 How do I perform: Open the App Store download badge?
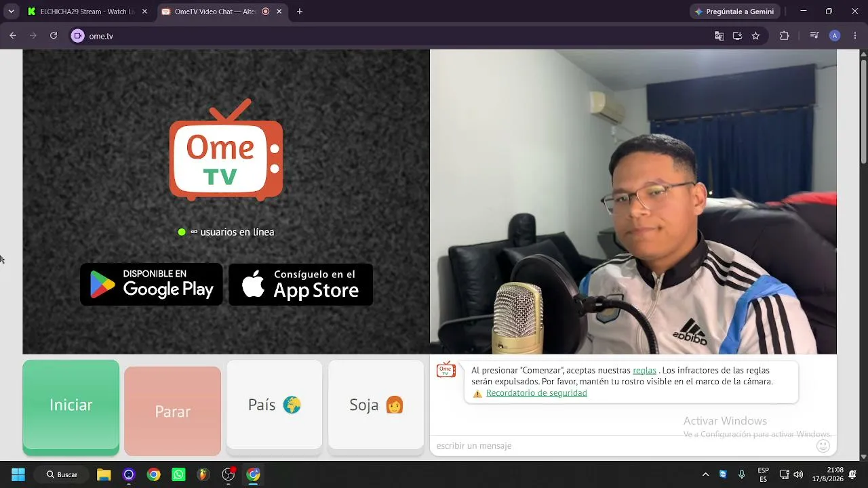(300, 285)
